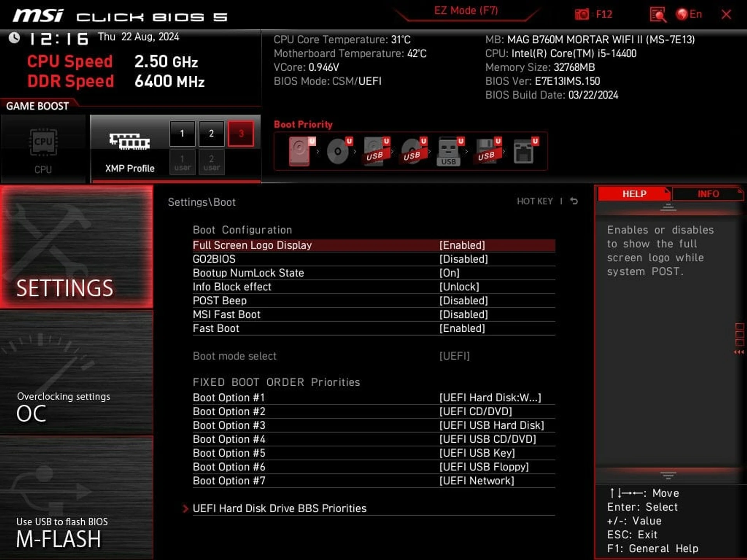This screenshot has width=747, height=560.
Task: Select XMP profile 2
Action: pyautogui.click(x=211, y=133)
